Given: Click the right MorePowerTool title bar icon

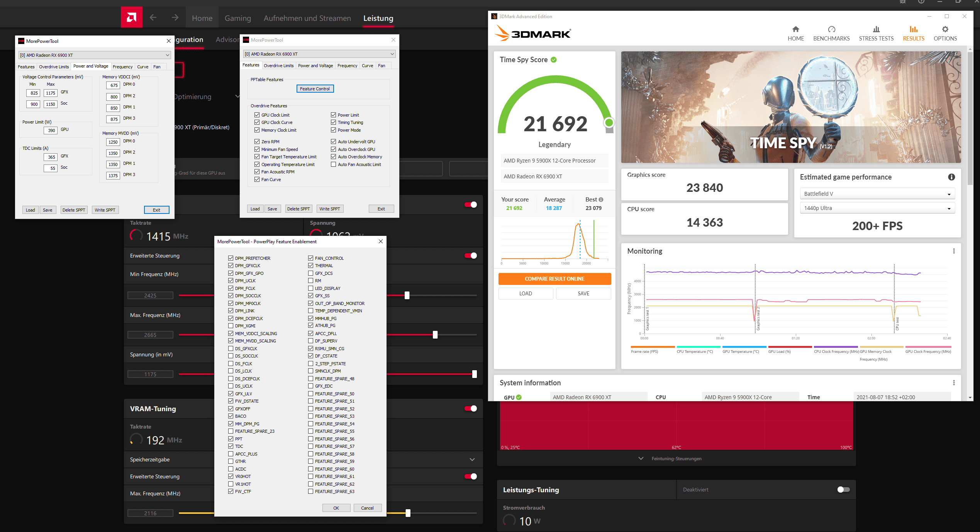Looking at the screenshot, I should point(246,40).
